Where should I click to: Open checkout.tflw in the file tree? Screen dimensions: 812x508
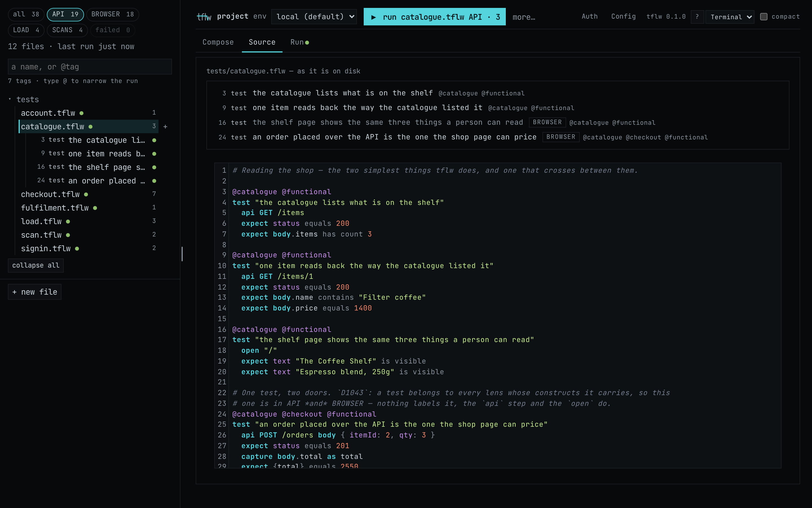point(89,194)
